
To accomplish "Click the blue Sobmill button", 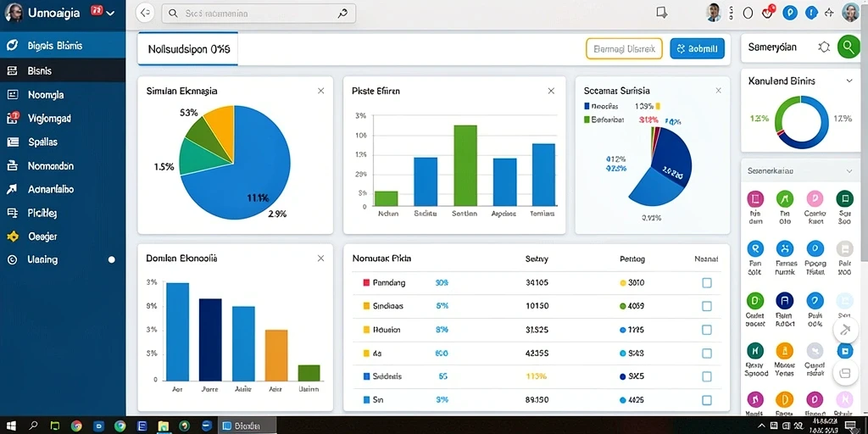I will click(697, 48).
